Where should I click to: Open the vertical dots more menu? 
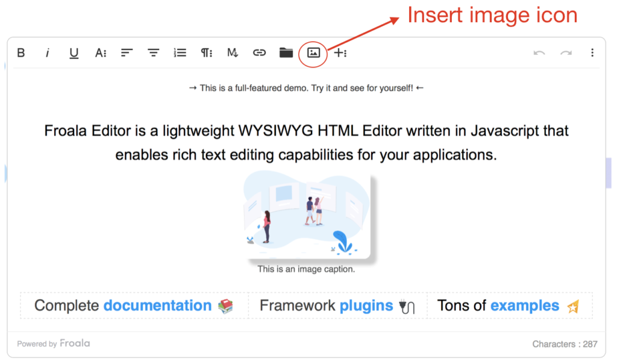tap(592, 52)
